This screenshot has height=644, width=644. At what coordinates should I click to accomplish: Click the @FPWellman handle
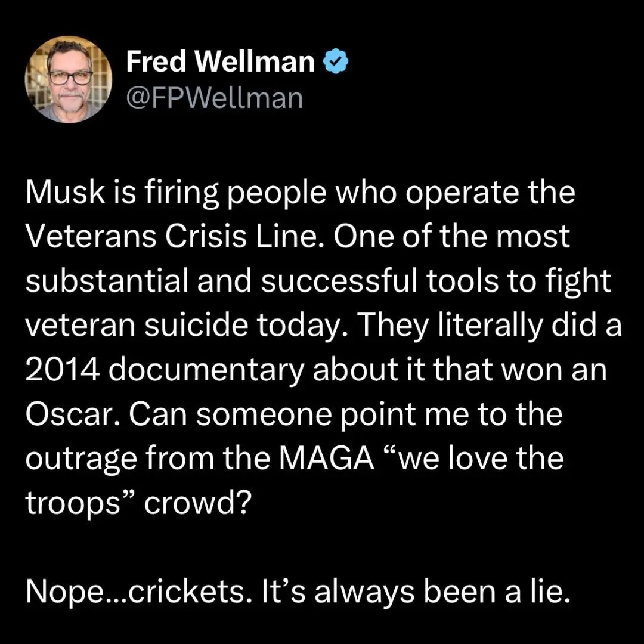pyautogui.click(x=214, y=98)
